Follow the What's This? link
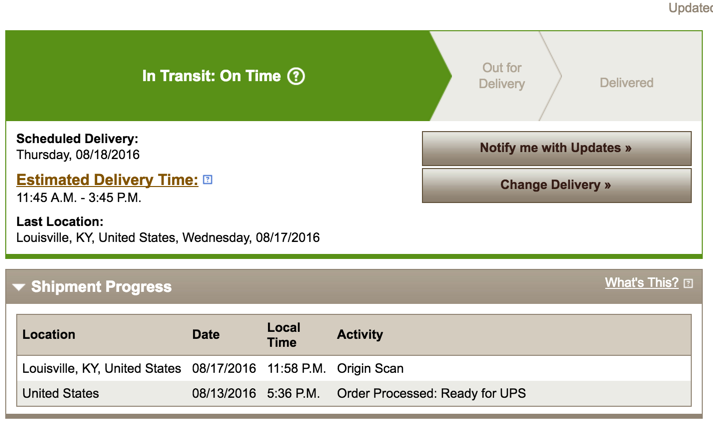The width and height of the screenshot is (713, 423). pyautogui.click(x=641, y=283)
